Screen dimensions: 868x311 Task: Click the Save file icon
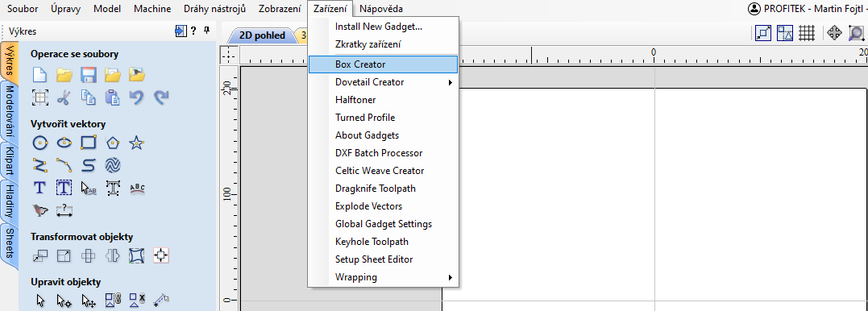tap(89, 75)
